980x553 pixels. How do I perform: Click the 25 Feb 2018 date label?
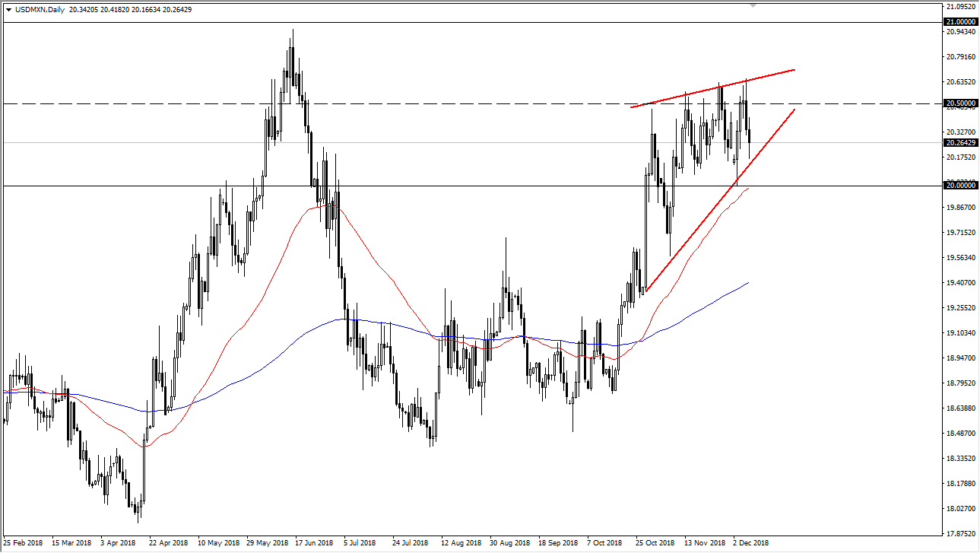coord(22,543)
